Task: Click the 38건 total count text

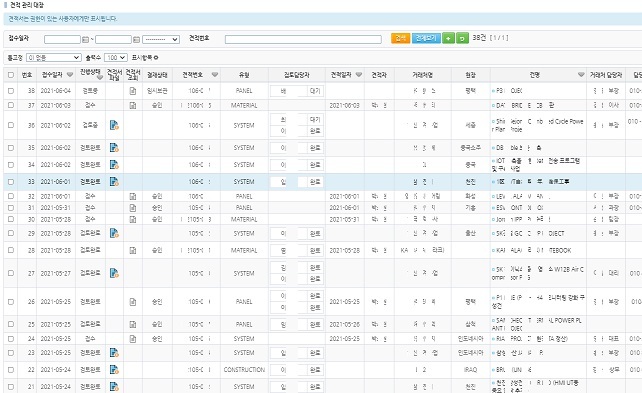Action: (x=479, y=38)
